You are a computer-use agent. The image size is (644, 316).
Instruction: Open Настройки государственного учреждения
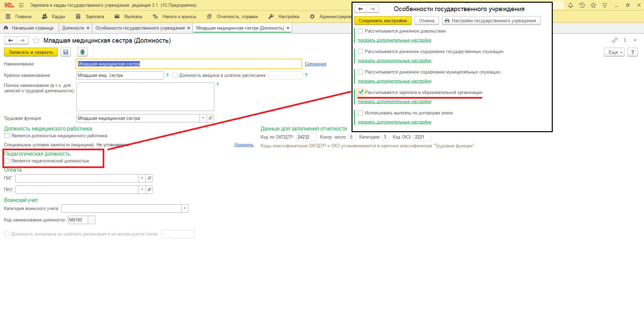click(491, 20)
